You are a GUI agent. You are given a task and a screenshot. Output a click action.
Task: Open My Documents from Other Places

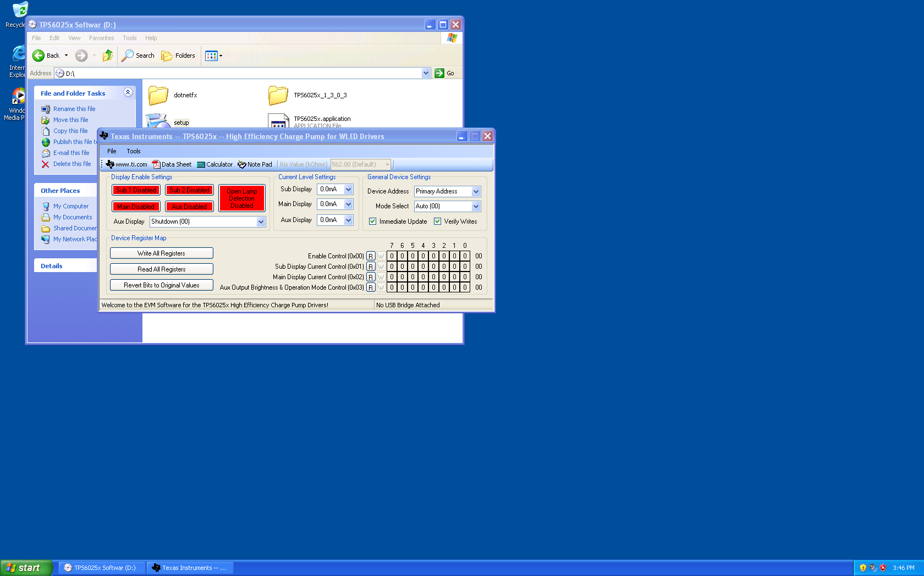(x=67, y=217)
